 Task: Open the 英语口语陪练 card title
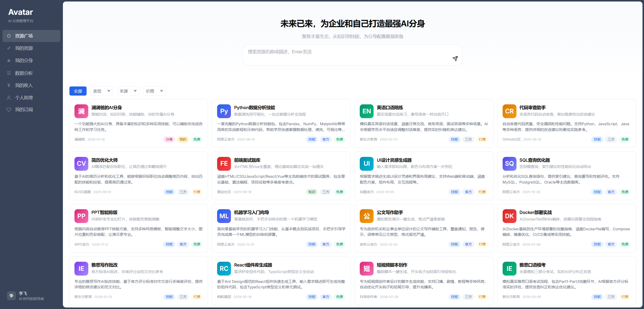click(390, 108)
